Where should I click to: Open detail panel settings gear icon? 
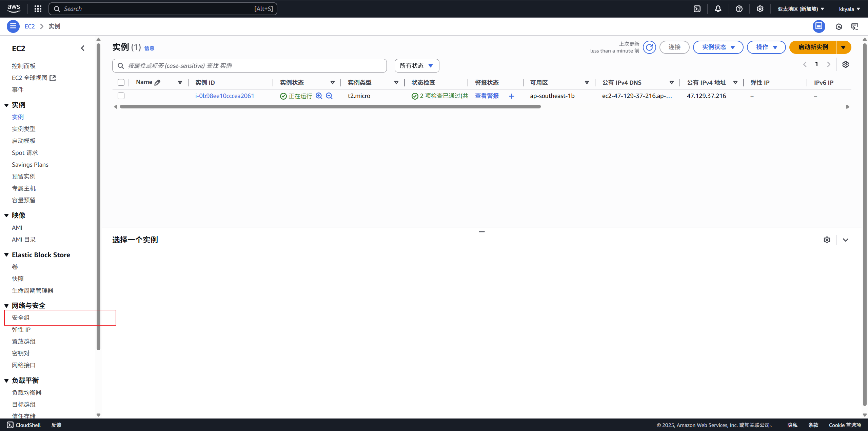[827, 240]
